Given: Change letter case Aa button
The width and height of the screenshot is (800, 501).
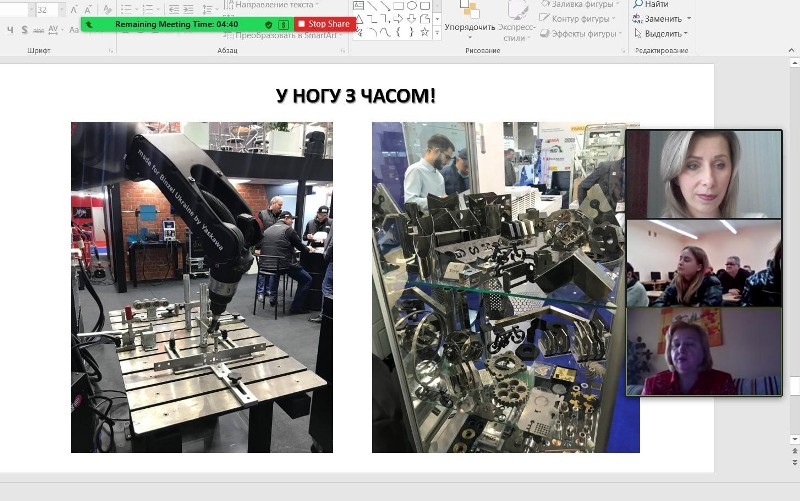Looking at the screenshot, I should 74,30.
